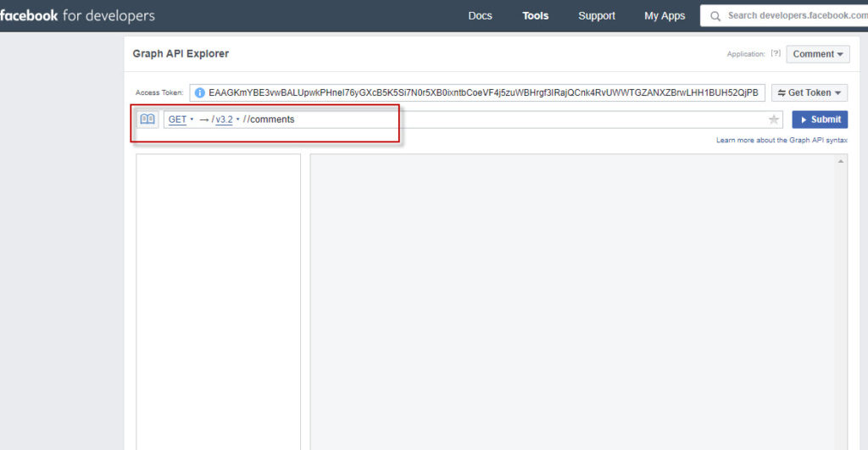Open the Tools menu
The width and height of the screenshot is (868, 450).
[536, 16]
